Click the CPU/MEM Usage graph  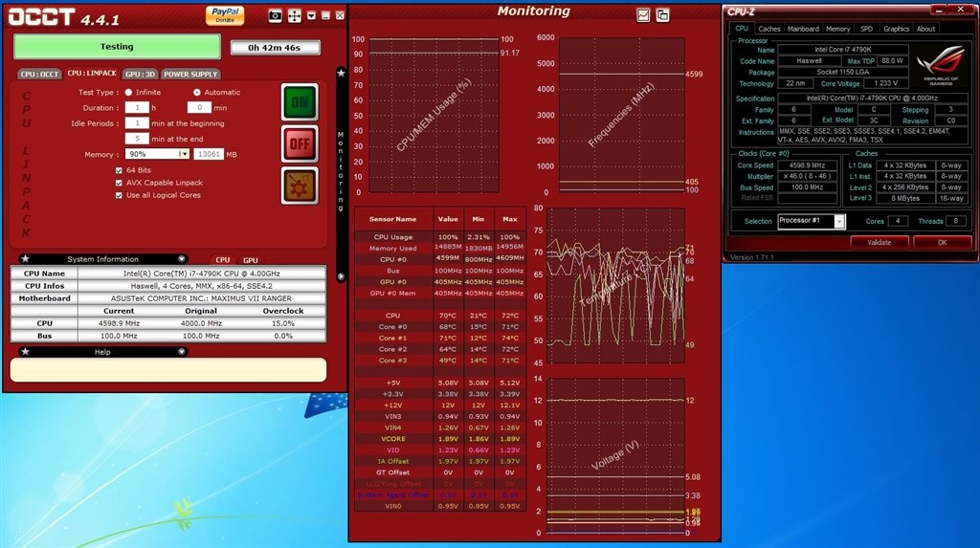[434, 115]
